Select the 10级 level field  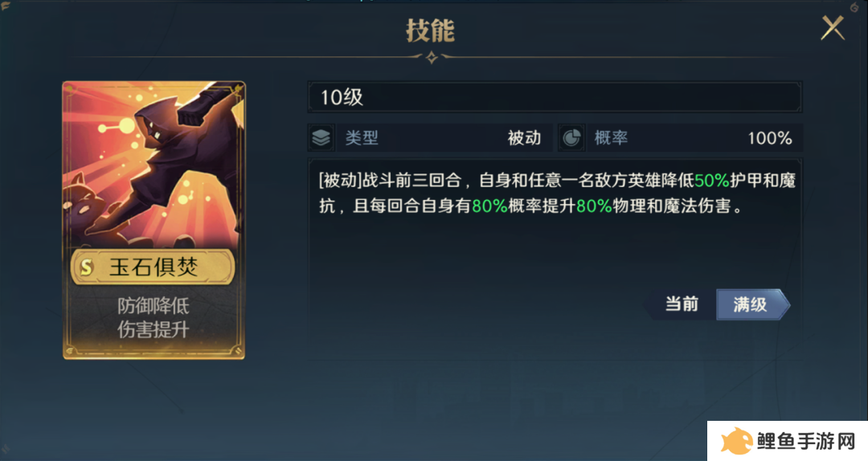(x=555, y=97)
